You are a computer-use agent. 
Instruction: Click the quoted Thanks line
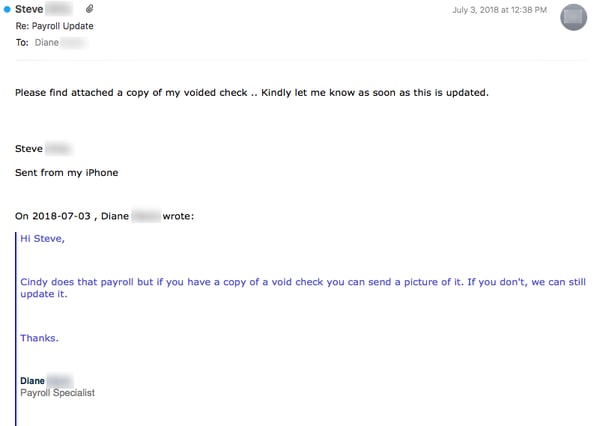point(39,338)
